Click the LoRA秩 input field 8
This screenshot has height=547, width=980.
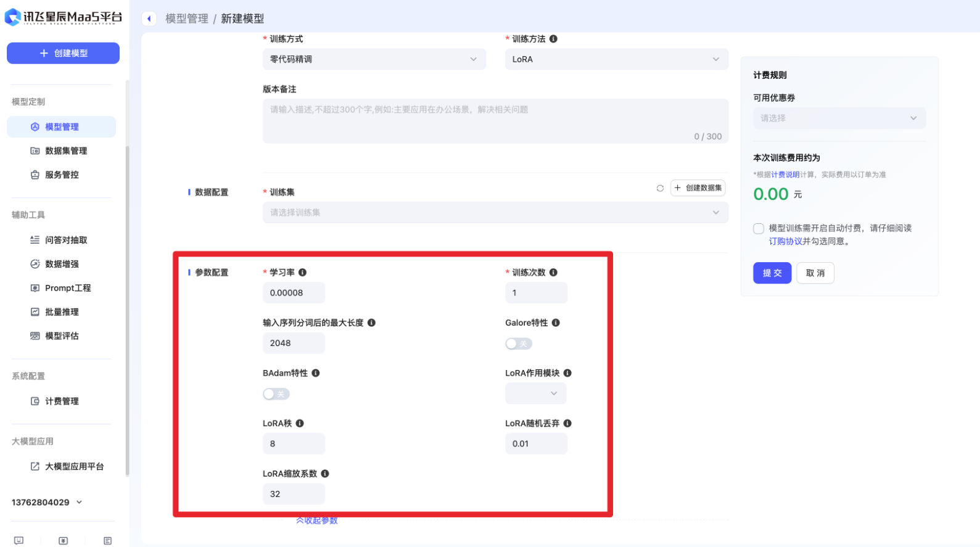point(294,443)
